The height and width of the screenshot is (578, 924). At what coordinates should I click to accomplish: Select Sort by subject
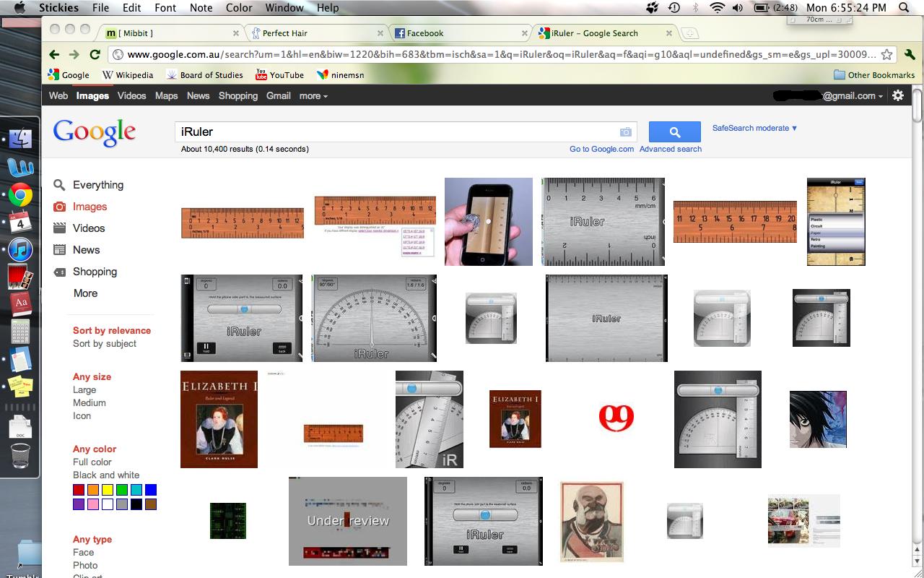[105, 344]
